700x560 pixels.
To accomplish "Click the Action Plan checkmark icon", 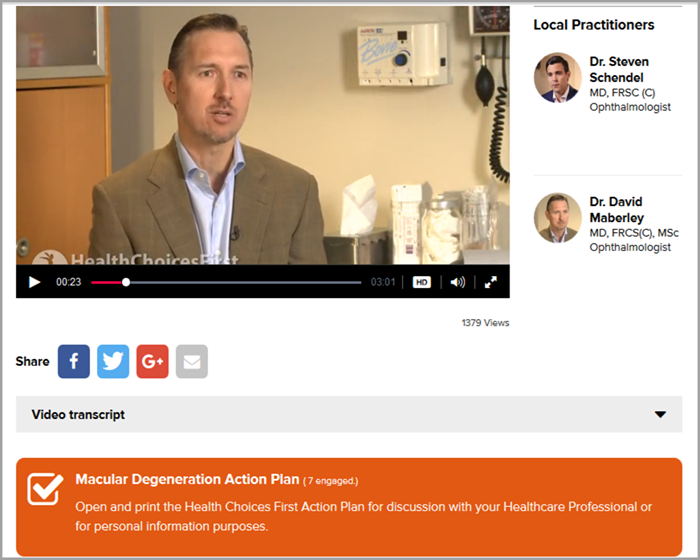I will point(45,489).
